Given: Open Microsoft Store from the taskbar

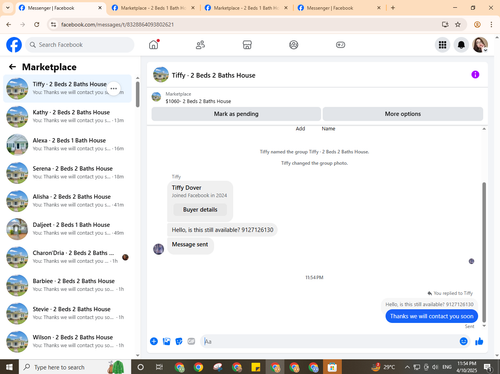Looking at the screenshot, I should point(332,367).
